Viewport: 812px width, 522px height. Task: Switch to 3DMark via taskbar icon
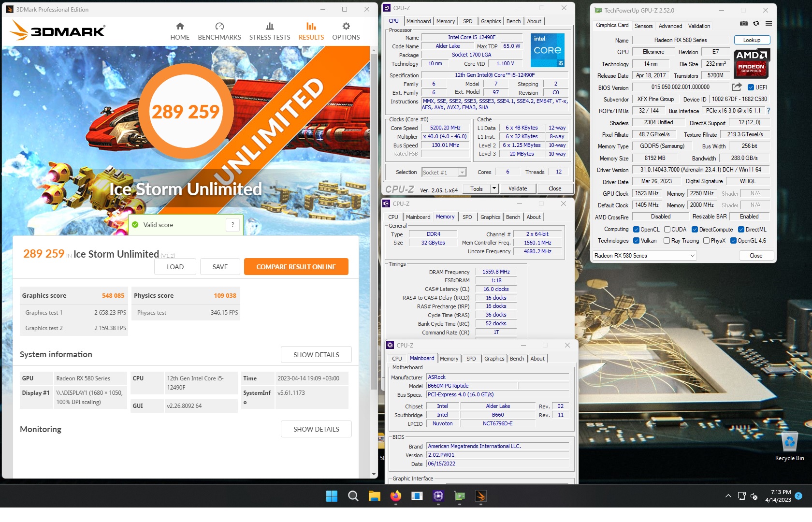480,496
